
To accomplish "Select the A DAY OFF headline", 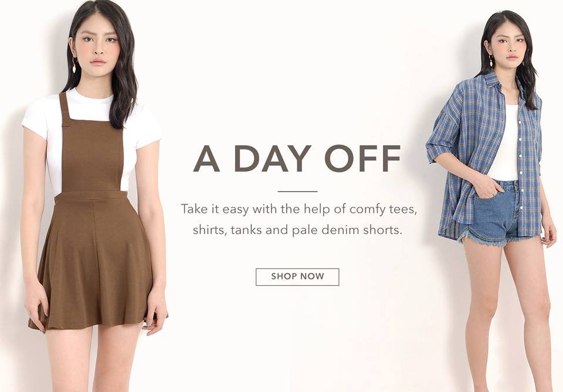I will coord(297,159).
